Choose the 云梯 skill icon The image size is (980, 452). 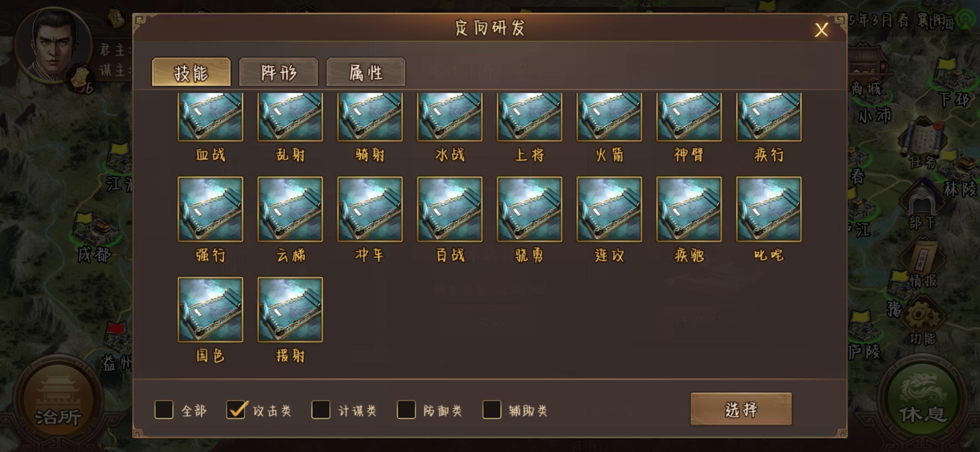[290, 209]
